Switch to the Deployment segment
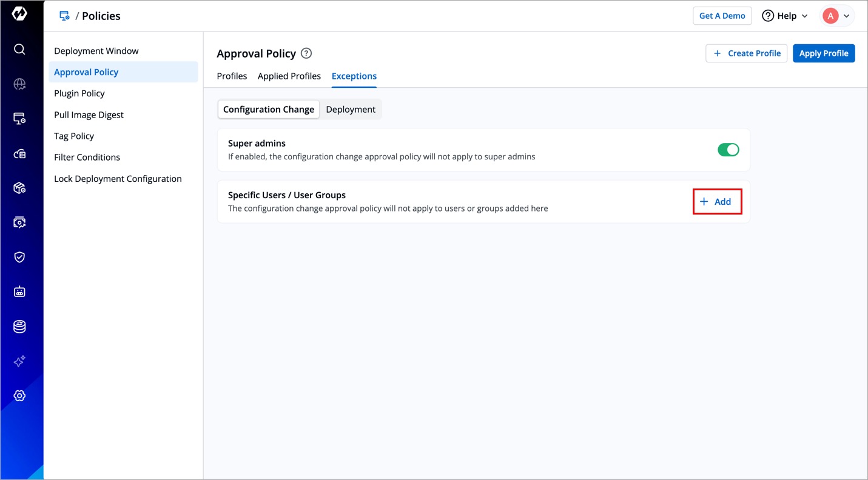 tap(351, 110)
